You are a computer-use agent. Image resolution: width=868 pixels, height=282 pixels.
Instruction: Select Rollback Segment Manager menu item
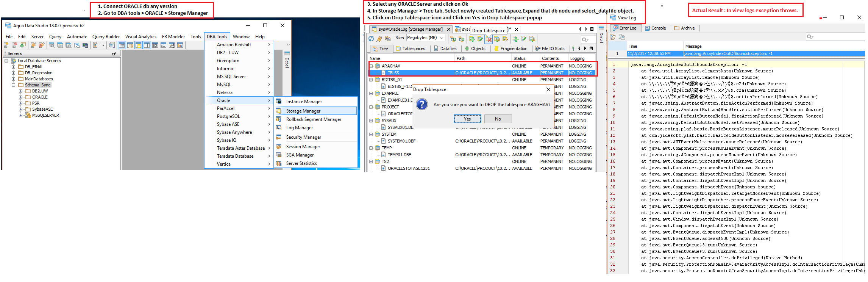click(x=315, y=119)
